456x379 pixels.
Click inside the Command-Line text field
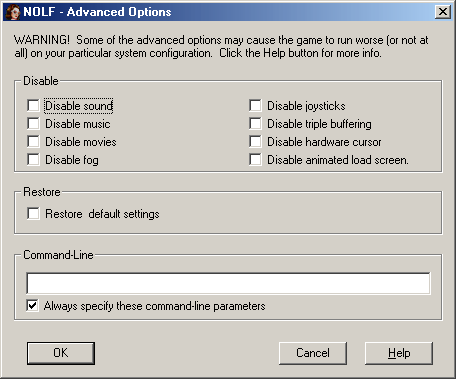[228, 284]
